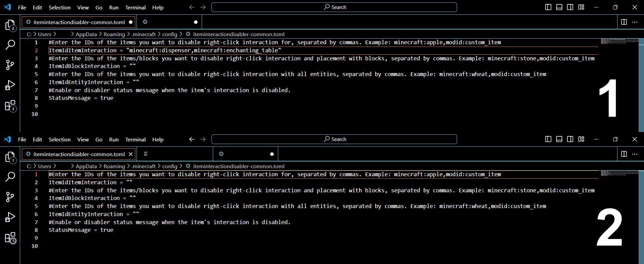
Task: Open Run and Debug in the upper window
Action: (10, 85)
